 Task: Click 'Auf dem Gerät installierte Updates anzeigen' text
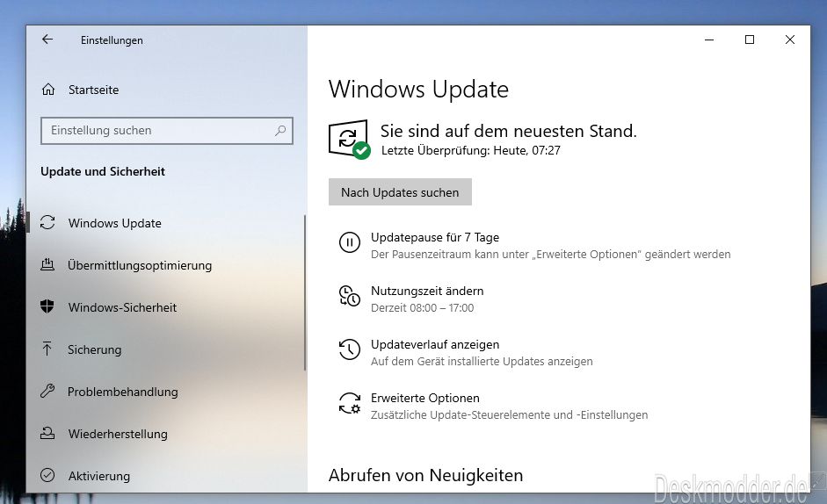(x=482, y=362)
